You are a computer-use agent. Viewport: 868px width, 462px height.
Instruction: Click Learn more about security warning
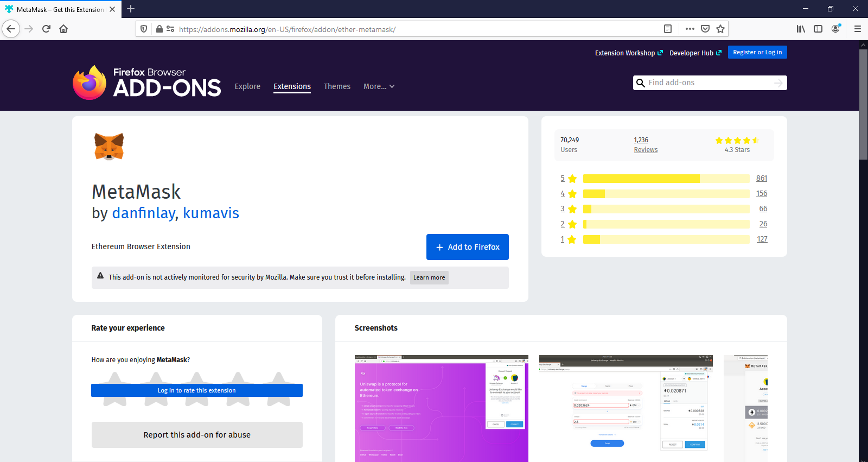(x=429, y=277)
